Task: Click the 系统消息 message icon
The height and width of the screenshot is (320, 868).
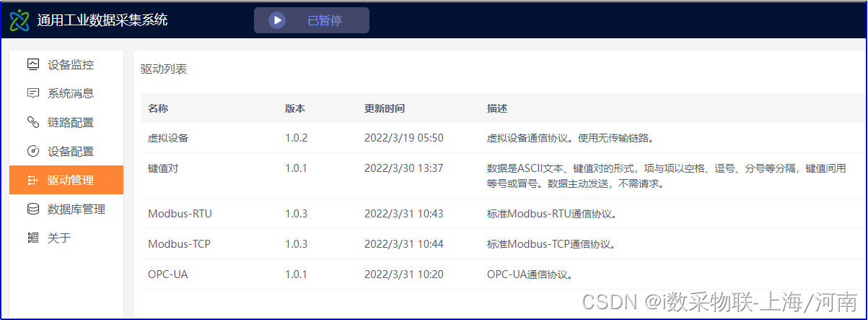Action: (x=32, y=93)
